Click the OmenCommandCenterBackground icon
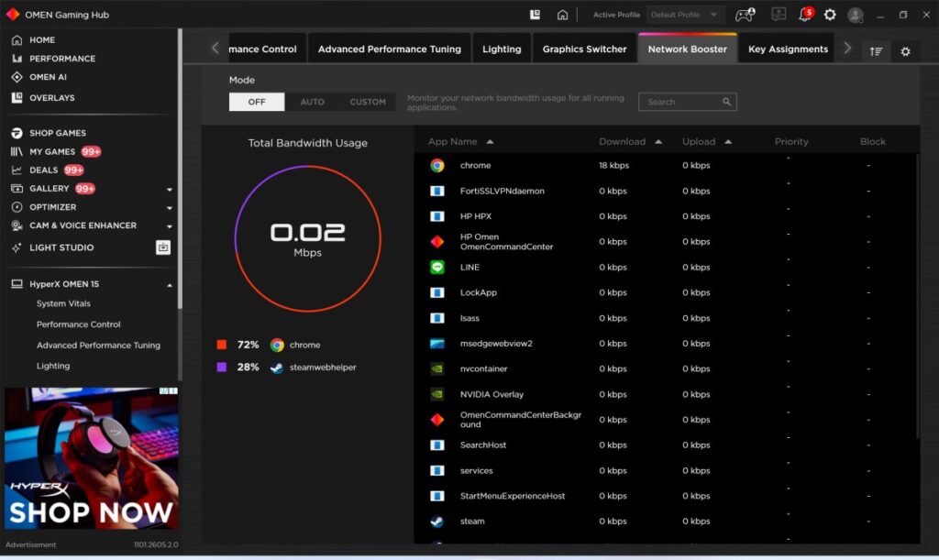 [437, 420]
